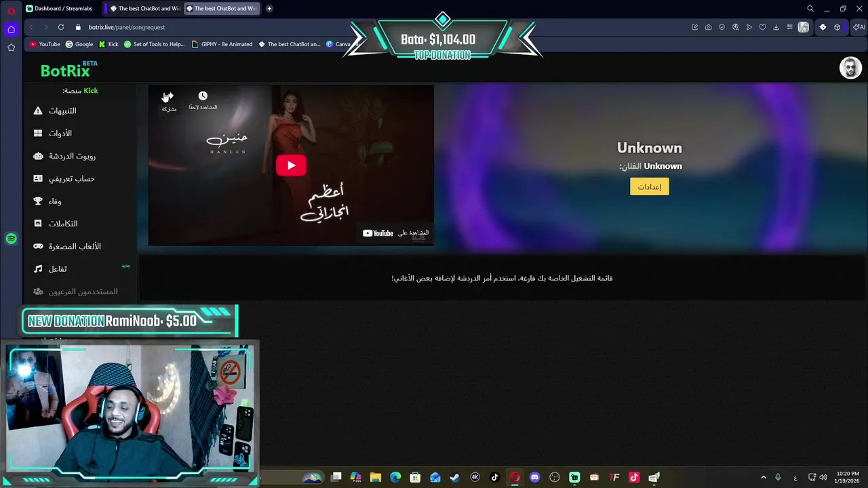Click the ID card icon beside حساب تعريفي
The height and width of the screenshot is (488, 868).
pos(38,179)
